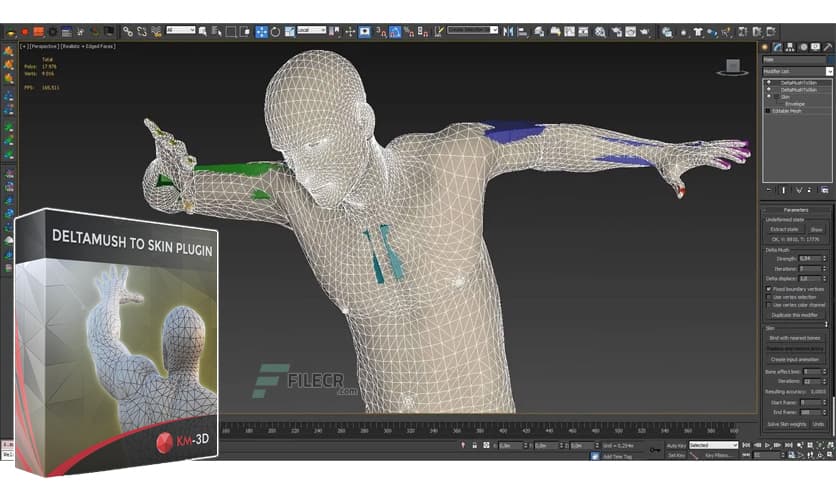Click the ViewCube in the viewport
Image resolution: width=836 pixels, height=484 pixels.
(x=733, y=67)
